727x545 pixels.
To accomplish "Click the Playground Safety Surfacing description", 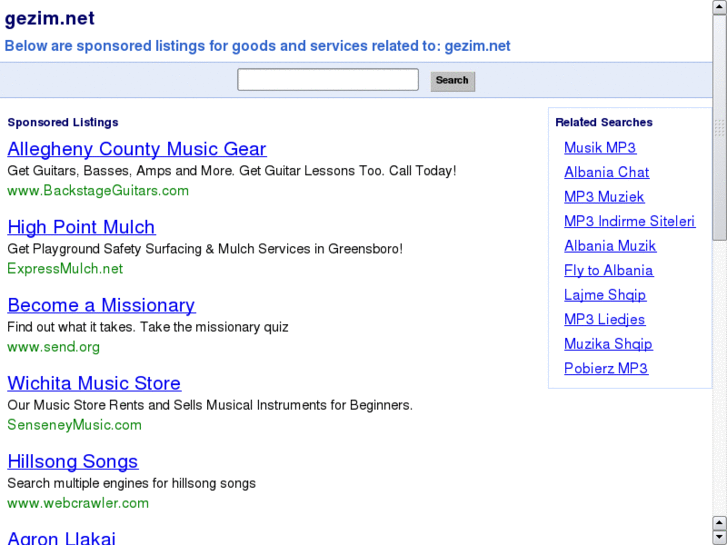I will (205, 249).
